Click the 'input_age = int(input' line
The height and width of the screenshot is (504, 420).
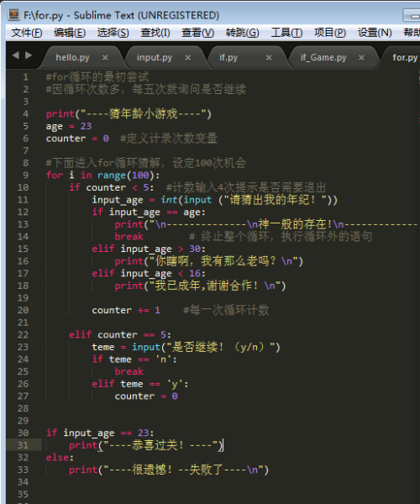point(215,200)
